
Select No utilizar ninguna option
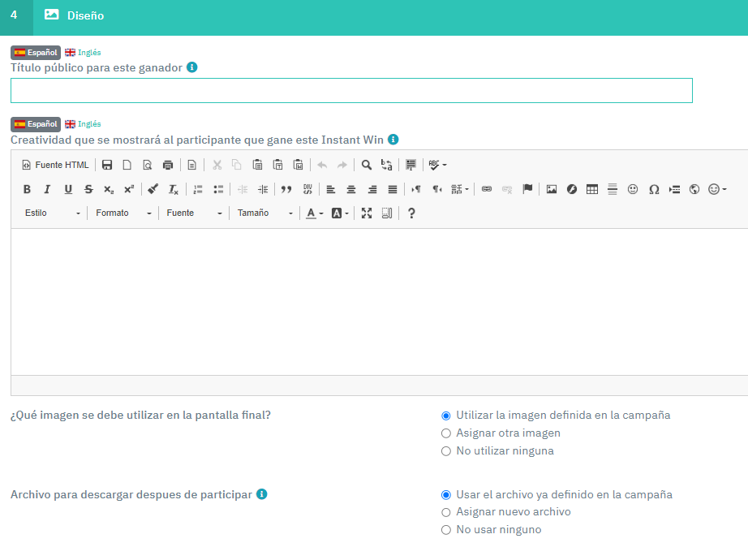(x=446, y=451)
